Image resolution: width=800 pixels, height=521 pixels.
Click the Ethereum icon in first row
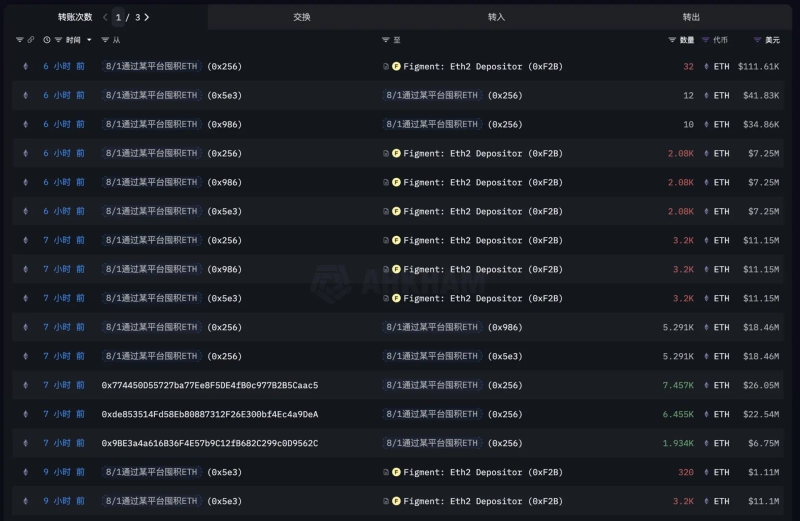(26, 67)
